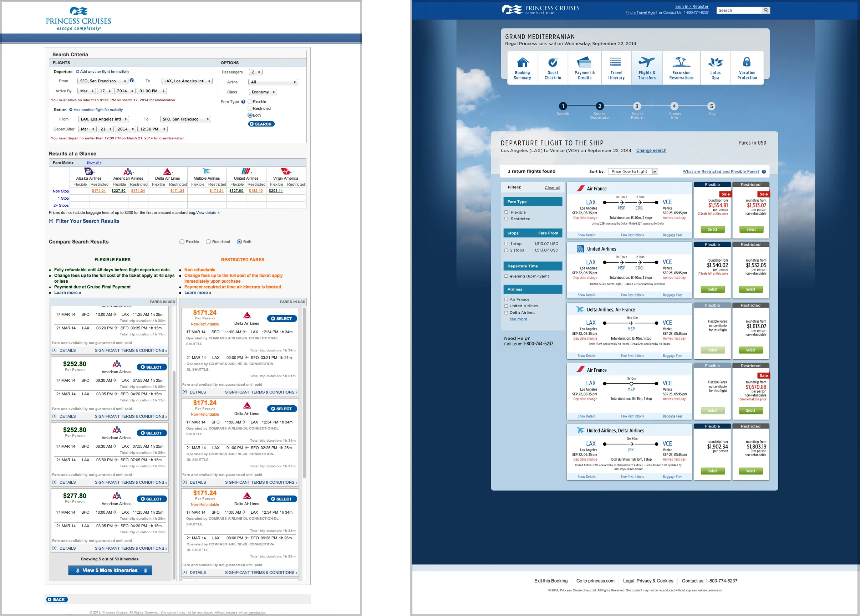Click Exit this Booking footer link

[551, 581]
